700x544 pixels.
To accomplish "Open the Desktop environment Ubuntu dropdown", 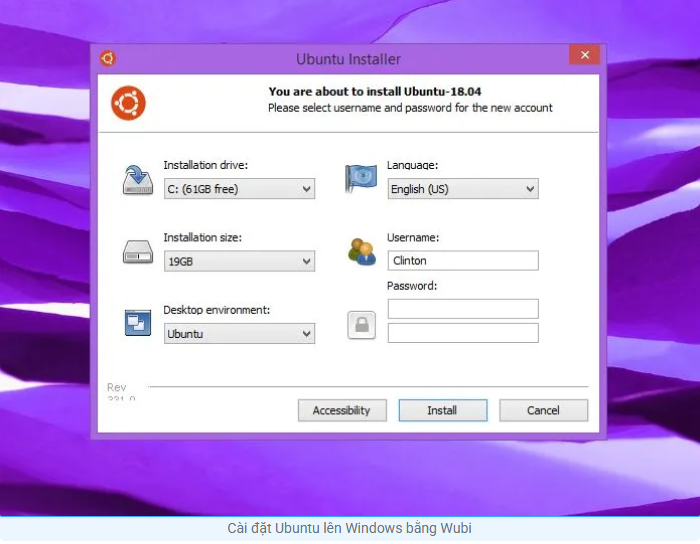I will [239, 333].
